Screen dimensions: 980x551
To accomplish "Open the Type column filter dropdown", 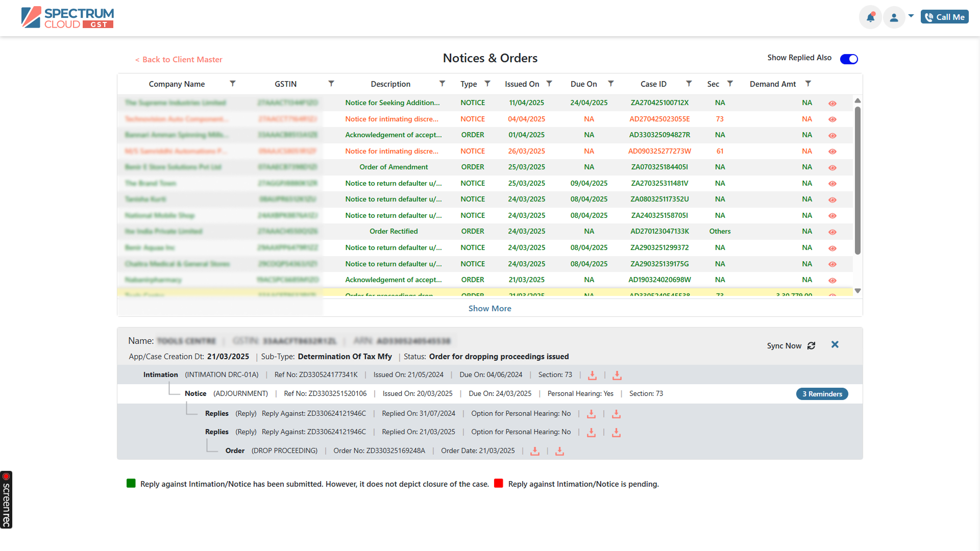I will pos(487,84).
